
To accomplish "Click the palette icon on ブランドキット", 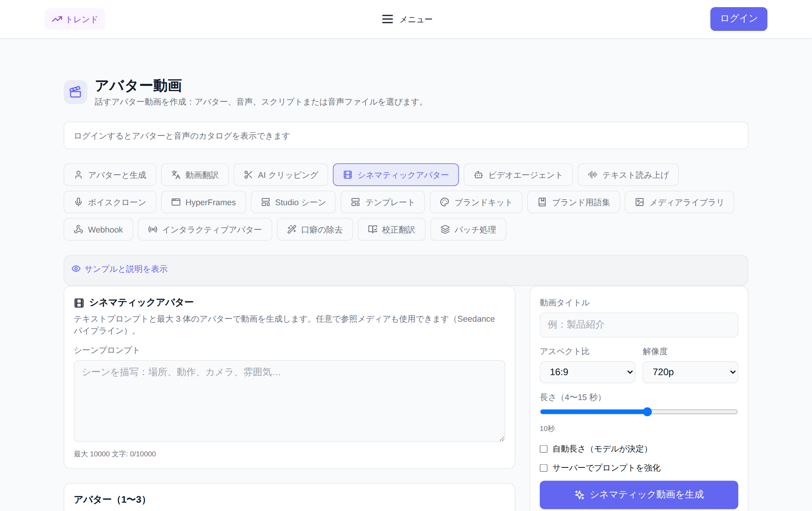I will pos(445,202).
